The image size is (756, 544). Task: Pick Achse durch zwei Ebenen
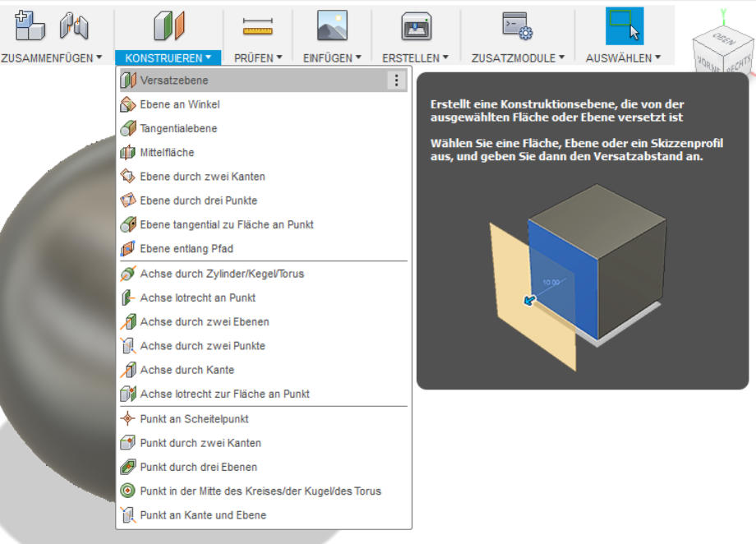point(263,322)
